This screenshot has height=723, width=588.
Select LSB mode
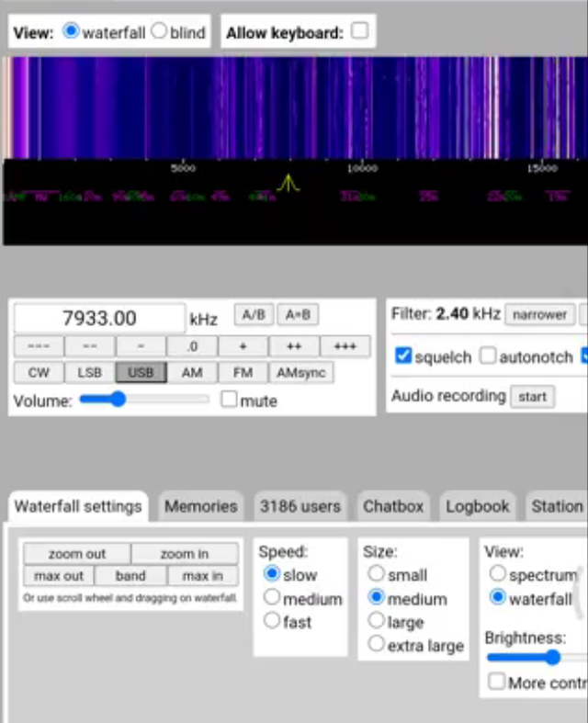[90, 373]
